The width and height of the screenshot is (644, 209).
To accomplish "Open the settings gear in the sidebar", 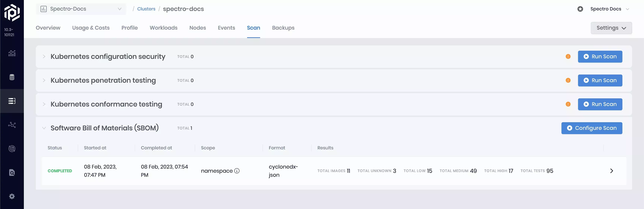I will point(12,196).
